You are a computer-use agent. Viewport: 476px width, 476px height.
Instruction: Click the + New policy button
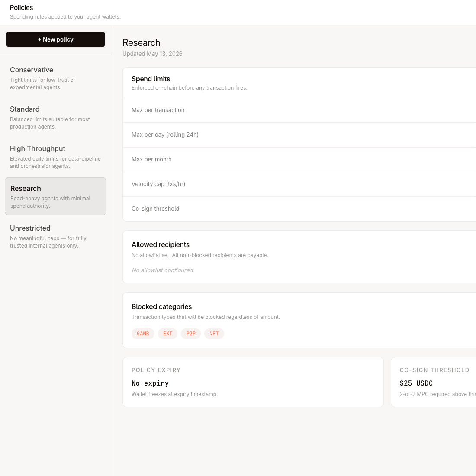(55, 39)
